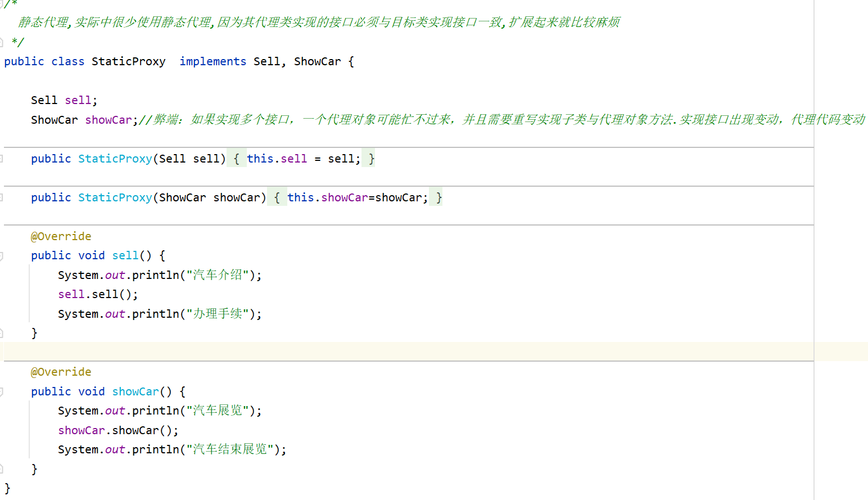Click the purple 'showCar' field declaration
Viewport: 868px width, 500px height.
(x=108, y=120)
